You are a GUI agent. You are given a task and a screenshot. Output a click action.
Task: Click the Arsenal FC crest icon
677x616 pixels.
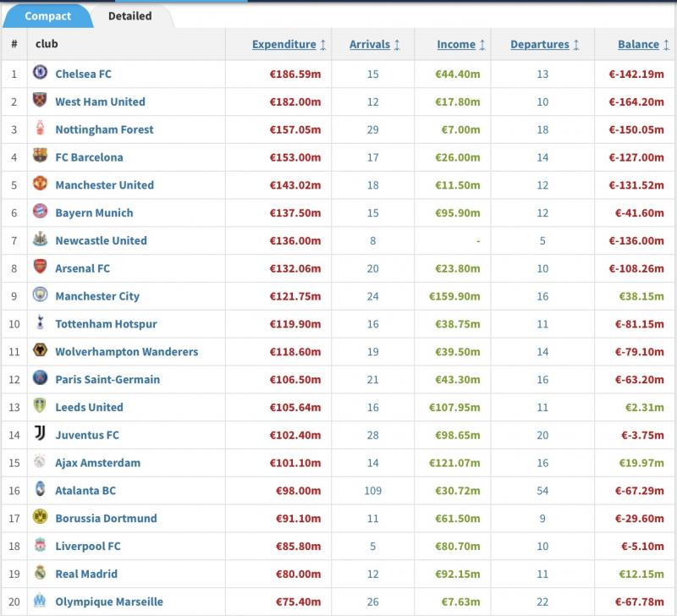(x=40, y=267)
